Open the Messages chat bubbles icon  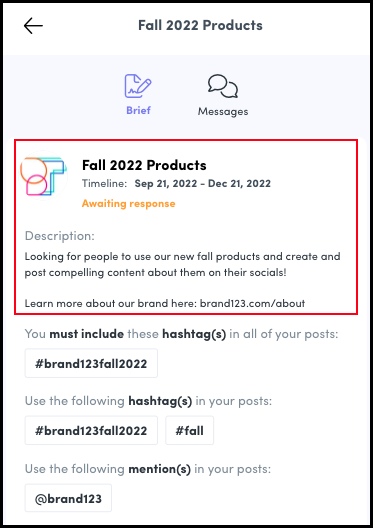click(223, 86)
